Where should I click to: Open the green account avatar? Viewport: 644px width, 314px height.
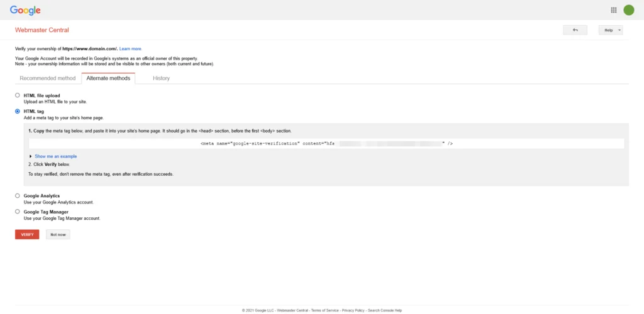[629, 10]
